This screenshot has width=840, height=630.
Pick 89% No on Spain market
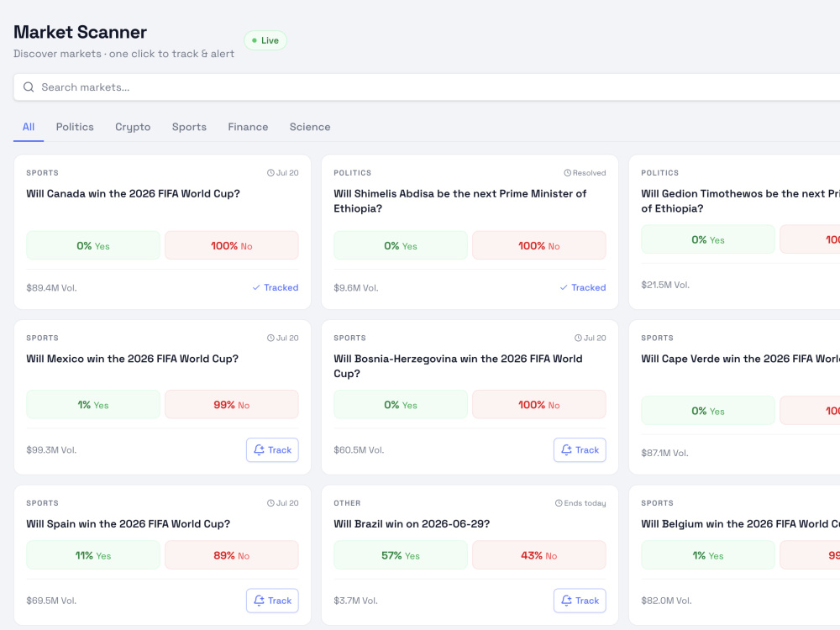click(x=232, y=555)
